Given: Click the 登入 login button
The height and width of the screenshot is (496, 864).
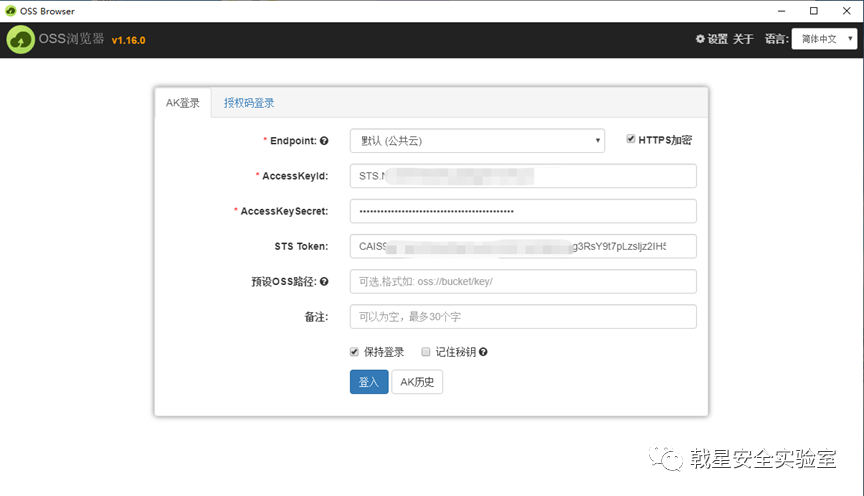Looking at the screenshot, I should click(x=369, y=381).
